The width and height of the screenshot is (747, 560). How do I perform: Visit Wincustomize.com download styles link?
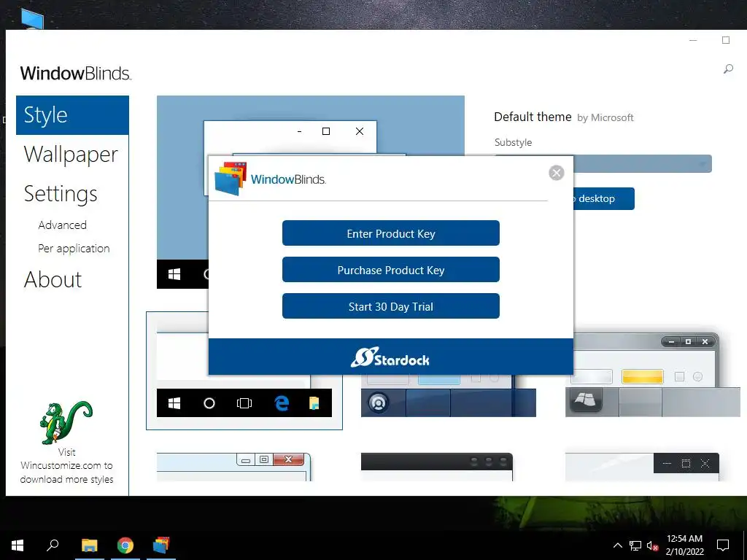[66, 466]
